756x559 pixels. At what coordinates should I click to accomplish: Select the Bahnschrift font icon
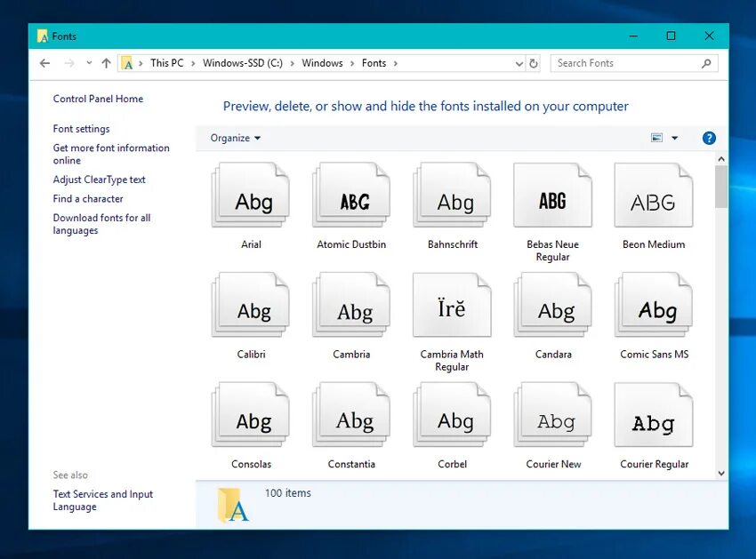452,196
